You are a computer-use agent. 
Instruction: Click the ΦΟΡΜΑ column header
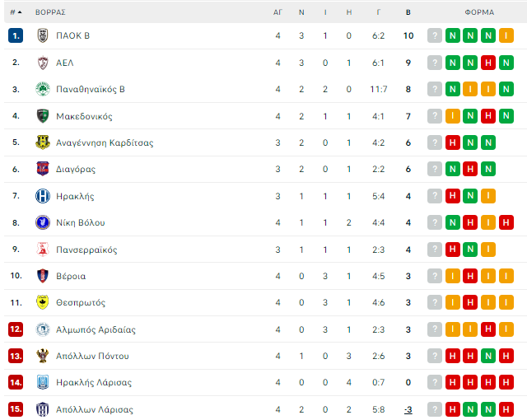point(479,12)
